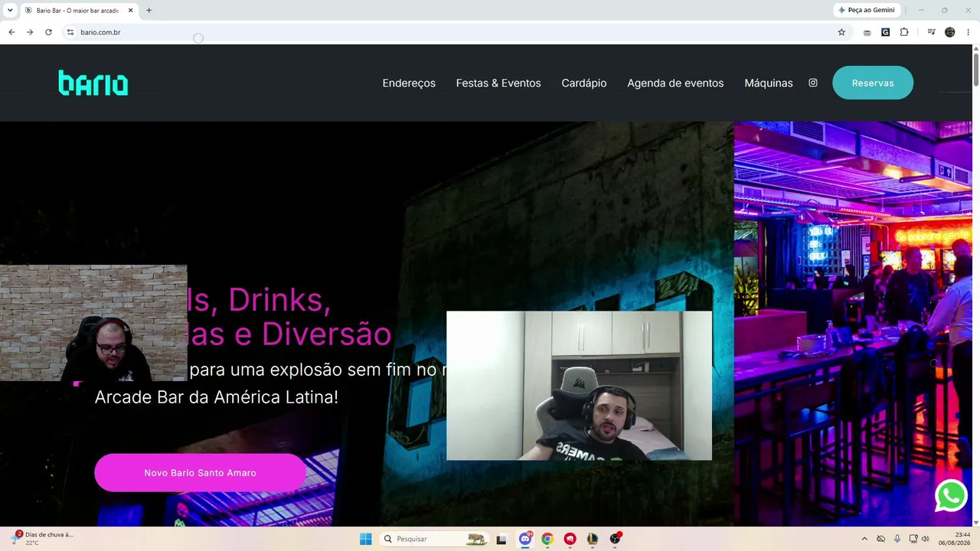
Task: Reload the bario.com.br page
Action: pyautogui.click(x=48, y=32)
